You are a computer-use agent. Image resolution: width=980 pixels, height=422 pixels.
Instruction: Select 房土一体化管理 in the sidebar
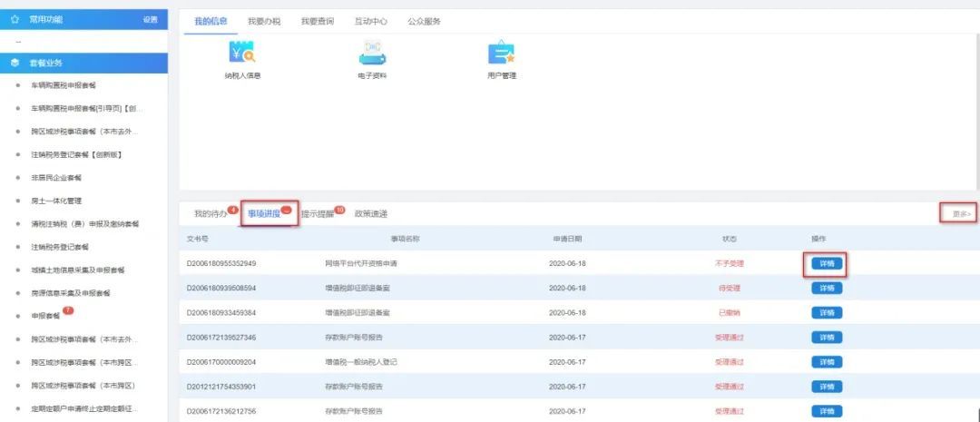click(56, 201)
